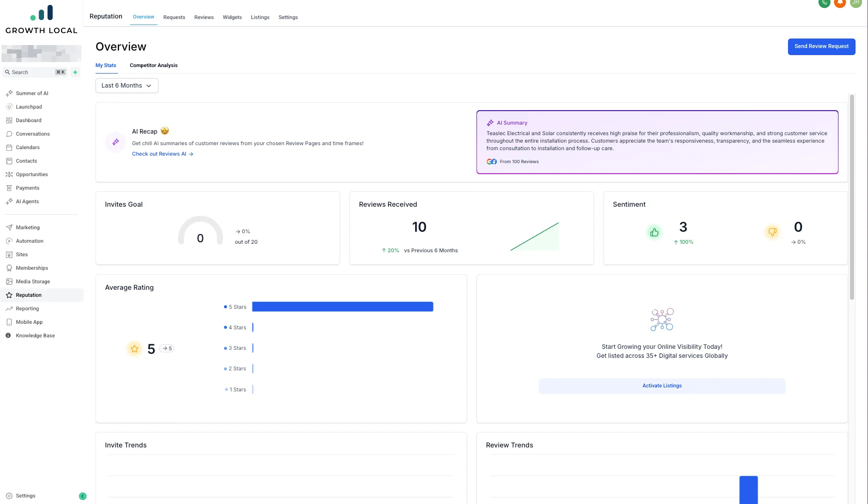Click the Send Review Request button
The image size is (868, 504).
tap(821, 46)
